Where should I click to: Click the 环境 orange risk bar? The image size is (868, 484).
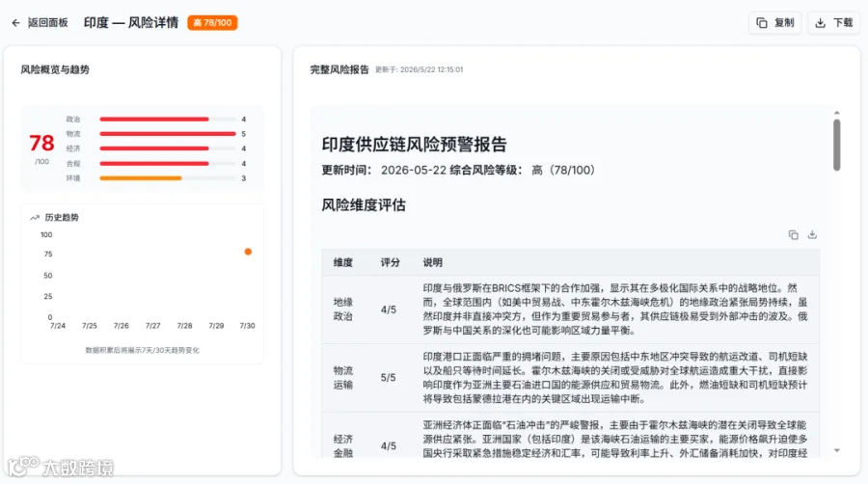tap(168, 178)
